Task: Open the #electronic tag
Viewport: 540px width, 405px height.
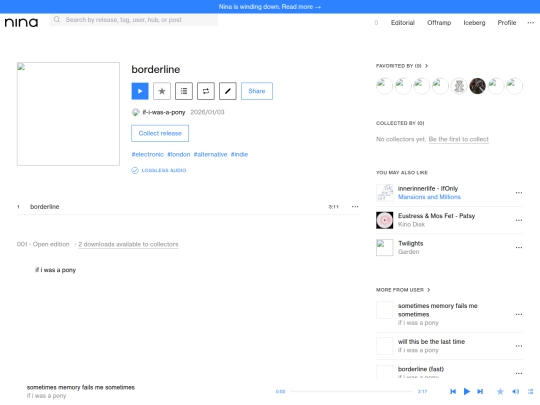Action: [147, 154]
